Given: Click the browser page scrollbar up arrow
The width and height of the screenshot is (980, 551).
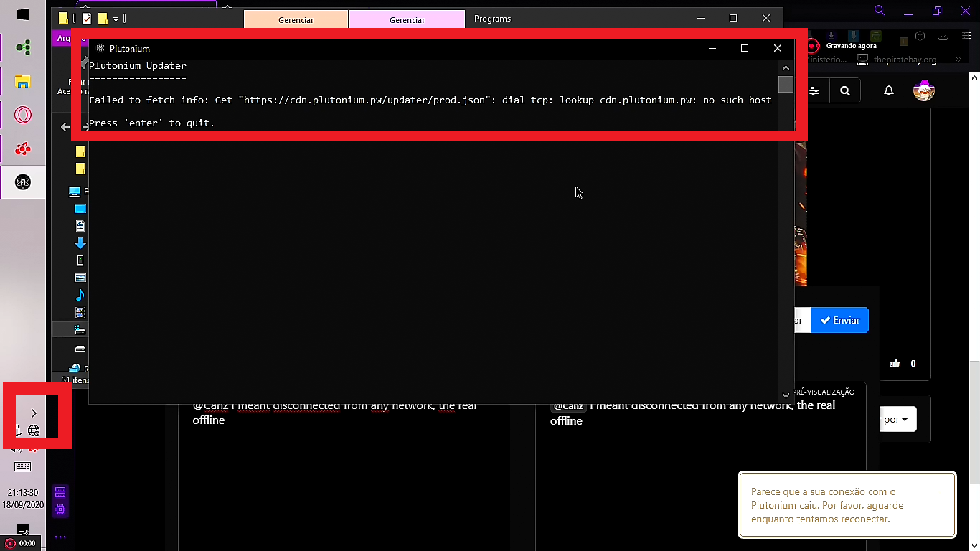Looking at the screenshot, I should pos(975,76).
